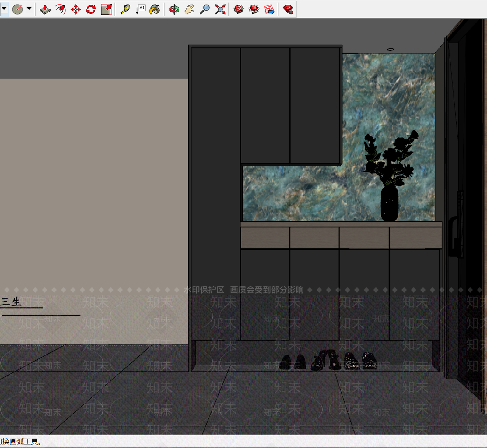Open the Extension Warehouse
The height and width of the screenshot is (448, 487).
(x=254, y=9)
